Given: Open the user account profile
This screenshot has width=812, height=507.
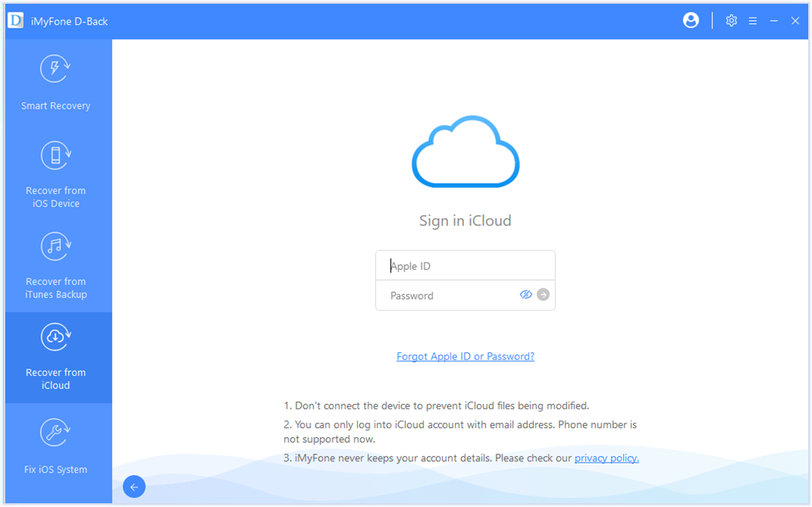Looking at the screenshot, I should (691, 20).
